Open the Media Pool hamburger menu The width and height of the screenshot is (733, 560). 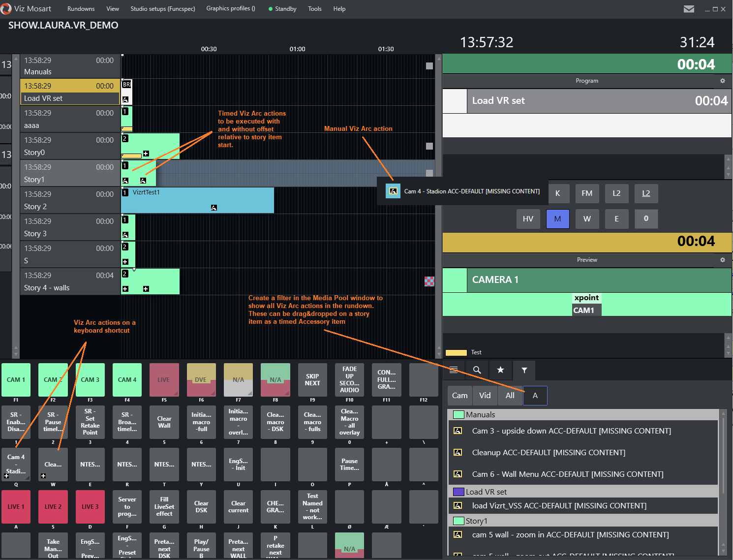coord(454,370)
